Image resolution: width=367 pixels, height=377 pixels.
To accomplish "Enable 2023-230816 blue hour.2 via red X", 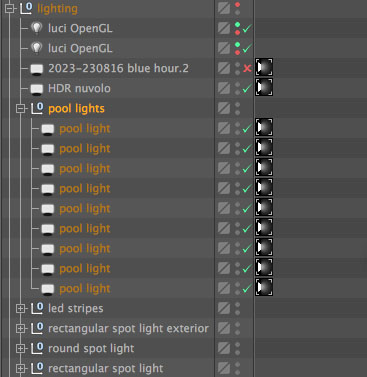I will [x=247, y=68].
